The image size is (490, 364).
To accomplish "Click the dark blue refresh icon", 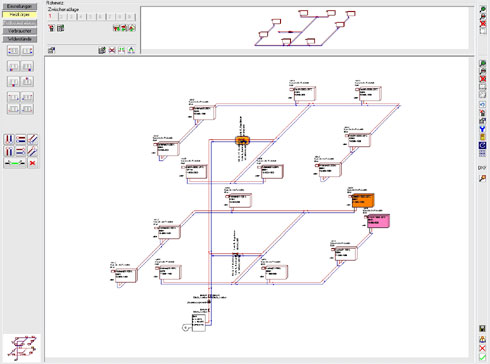I will click(x=482, y=145).
